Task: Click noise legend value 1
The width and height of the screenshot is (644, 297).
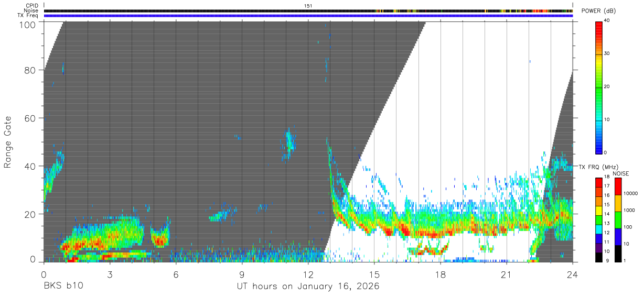Action: click(625, 261)
